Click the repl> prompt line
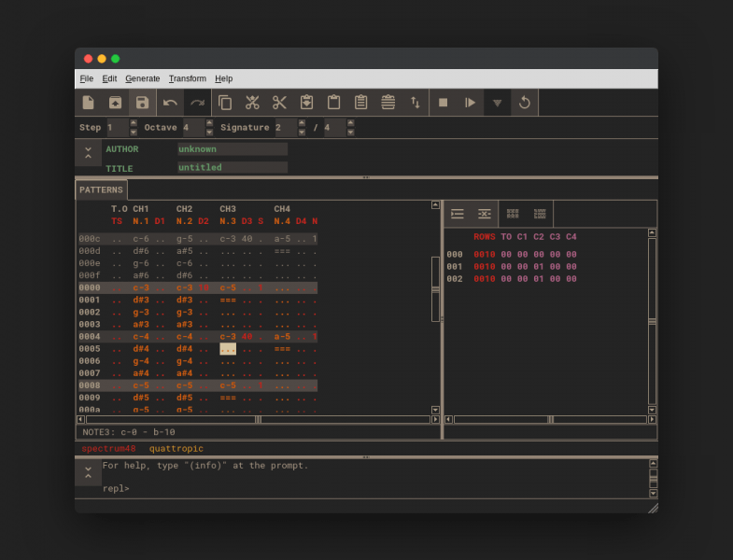733x560 pixels. click(116, 488)
